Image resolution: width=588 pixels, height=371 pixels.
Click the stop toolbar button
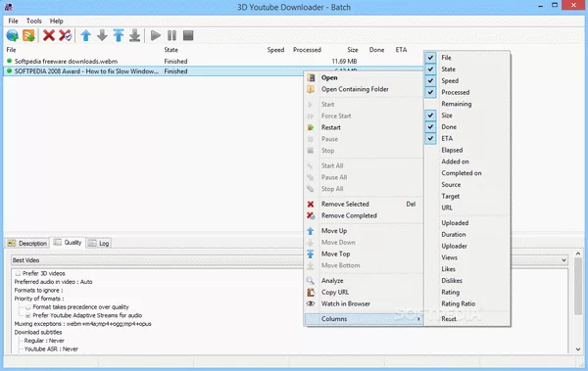[x=188, y=35]
